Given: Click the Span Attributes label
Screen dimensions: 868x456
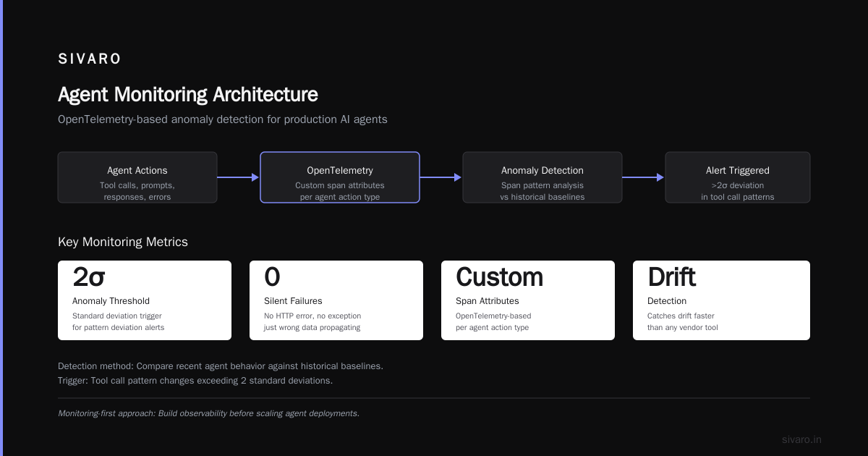Looking at the screenshot, I should [x=488, y=301].
